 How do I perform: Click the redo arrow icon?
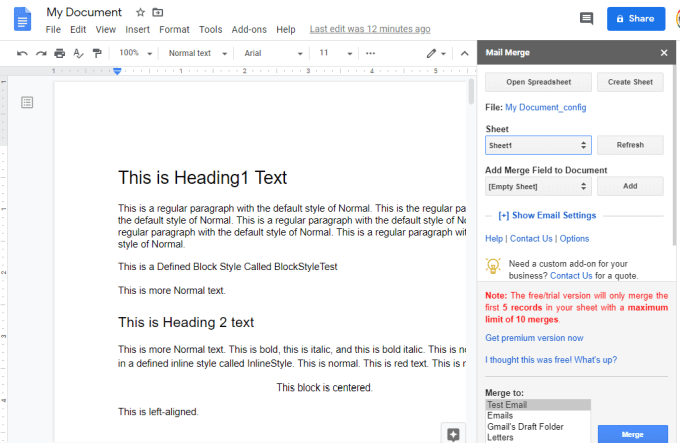tap(41, 53)
